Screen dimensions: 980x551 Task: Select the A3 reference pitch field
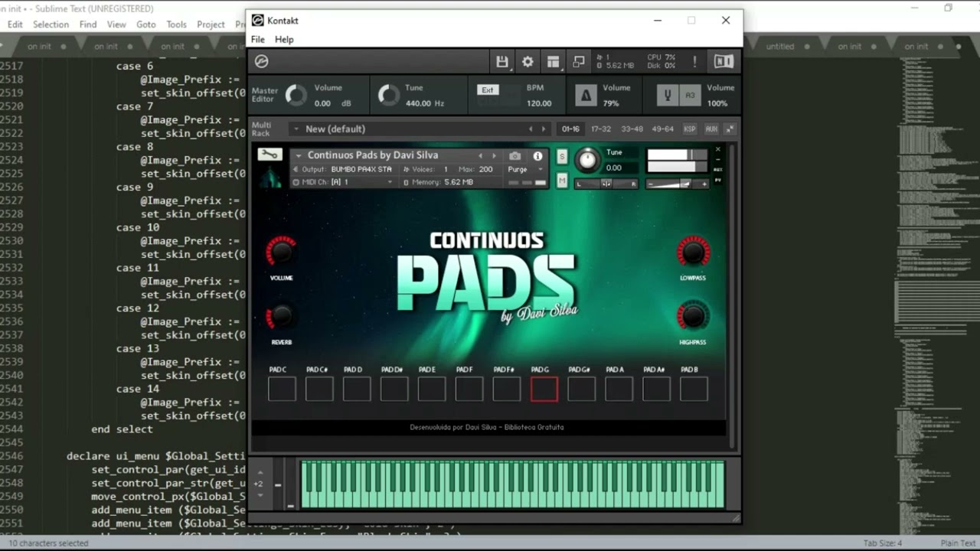tap(690, 96)
